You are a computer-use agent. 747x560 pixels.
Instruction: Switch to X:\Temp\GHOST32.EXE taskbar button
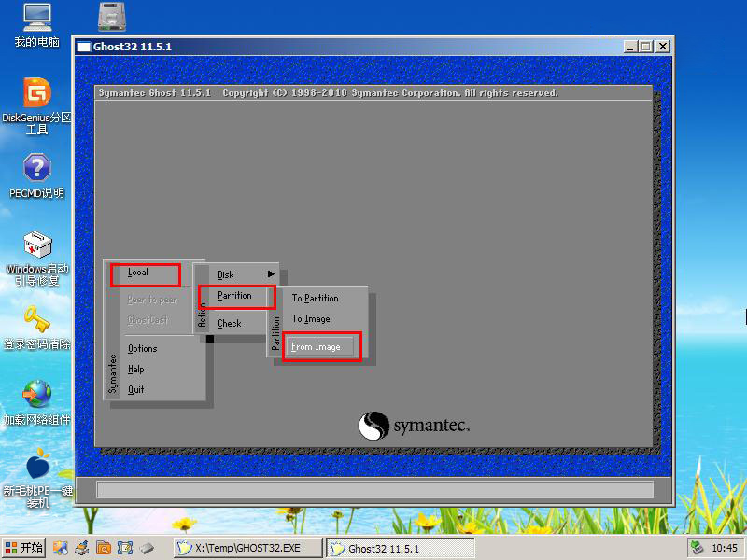pos(247,548)
